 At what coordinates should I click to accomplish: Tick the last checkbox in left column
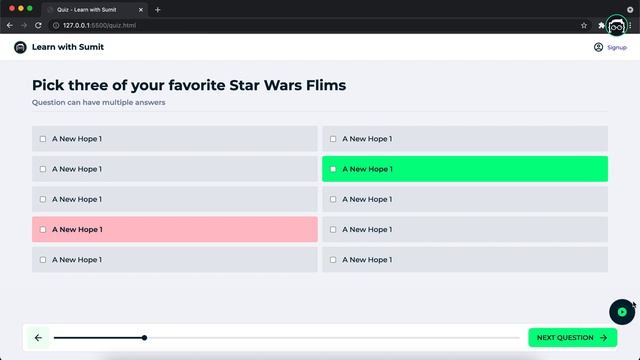click(x=43, y=260)
